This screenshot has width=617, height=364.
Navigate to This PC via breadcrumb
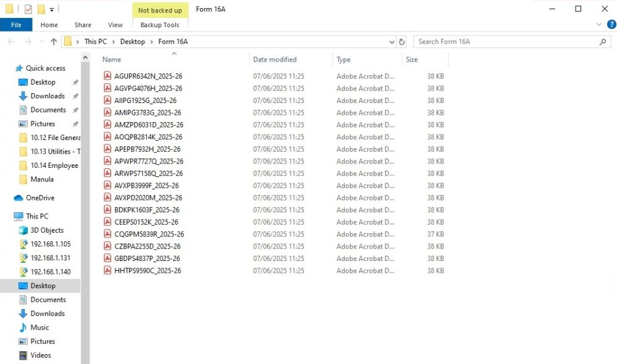point(94,42)
